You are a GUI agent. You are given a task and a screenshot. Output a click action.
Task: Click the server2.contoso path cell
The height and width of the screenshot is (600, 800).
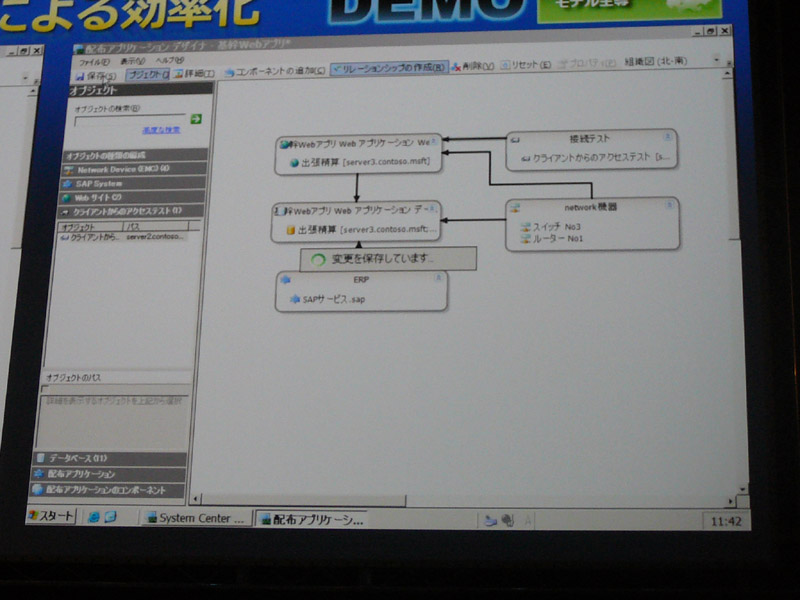point(155,237)
